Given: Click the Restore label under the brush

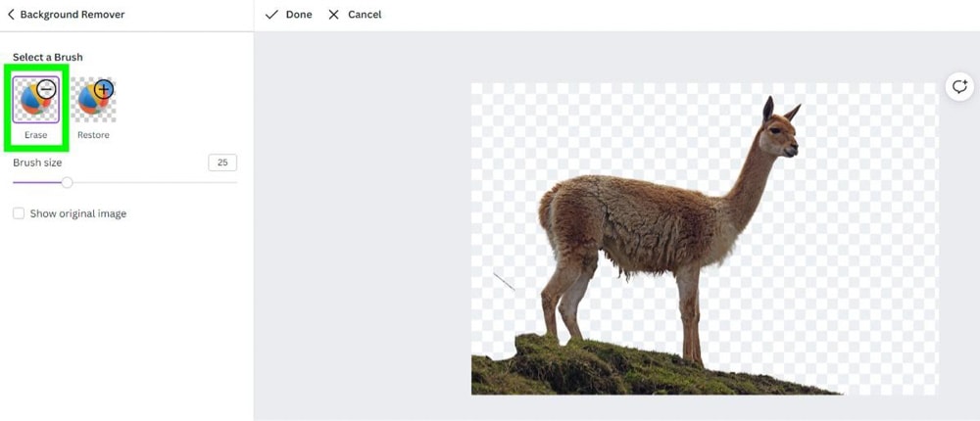Looking at the screenshot, I should [x=94, y=135].
